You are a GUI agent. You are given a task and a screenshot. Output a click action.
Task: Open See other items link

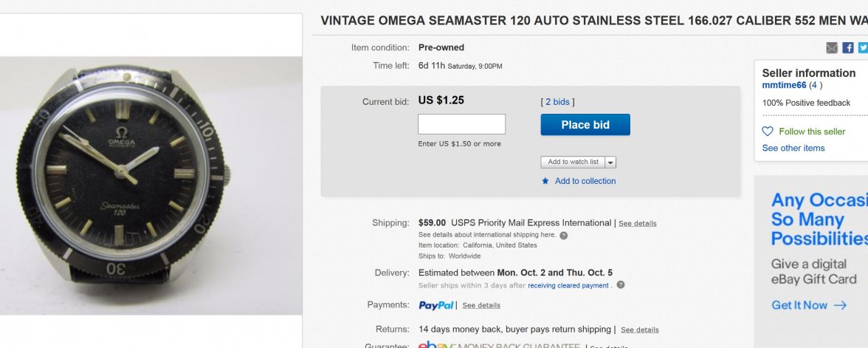pos(793,148)
